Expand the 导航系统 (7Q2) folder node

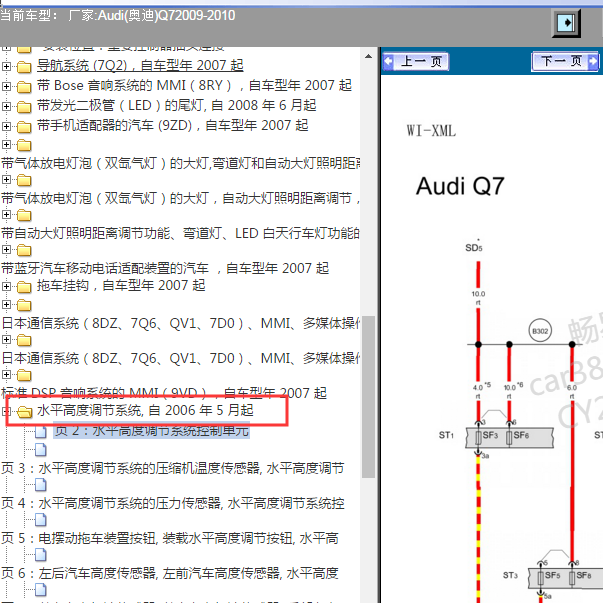(6, 66)
